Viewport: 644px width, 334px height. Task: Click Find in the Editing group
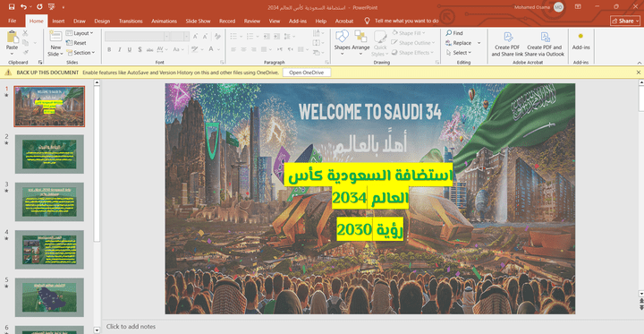pos(454,33)
